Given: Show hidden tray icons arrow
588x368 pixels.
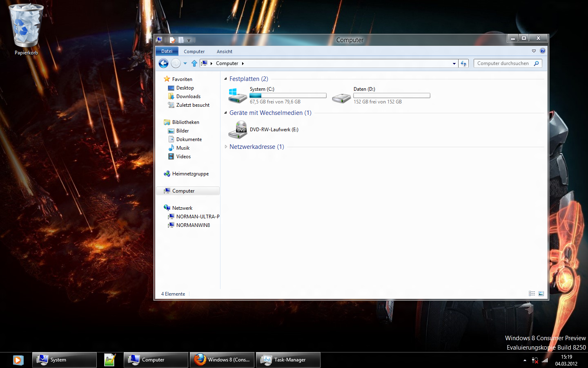Looking at the screenshot, I should tap(525, 360).
